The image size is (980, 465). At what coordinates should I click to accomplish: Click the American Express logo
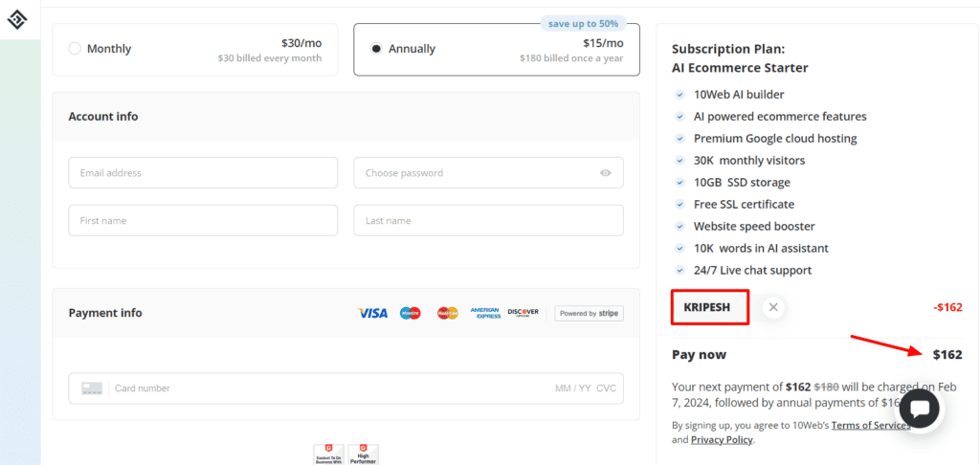tap(485, 313)
